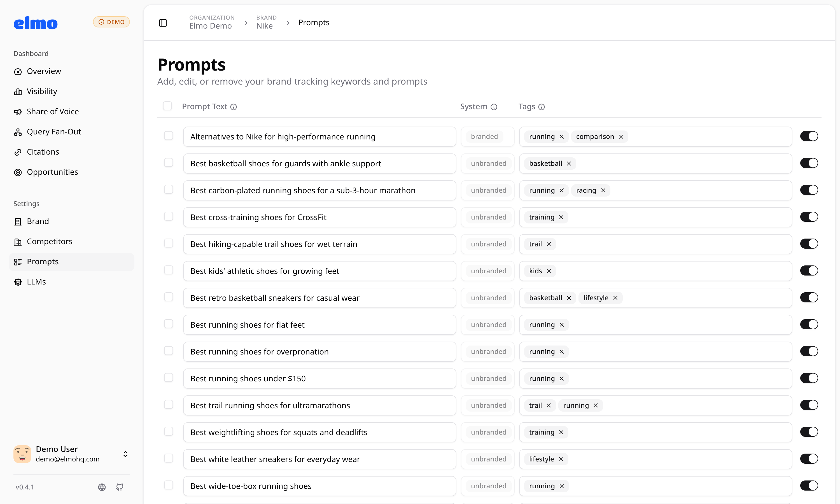Click the System column info icon

(x=494, y=107)
